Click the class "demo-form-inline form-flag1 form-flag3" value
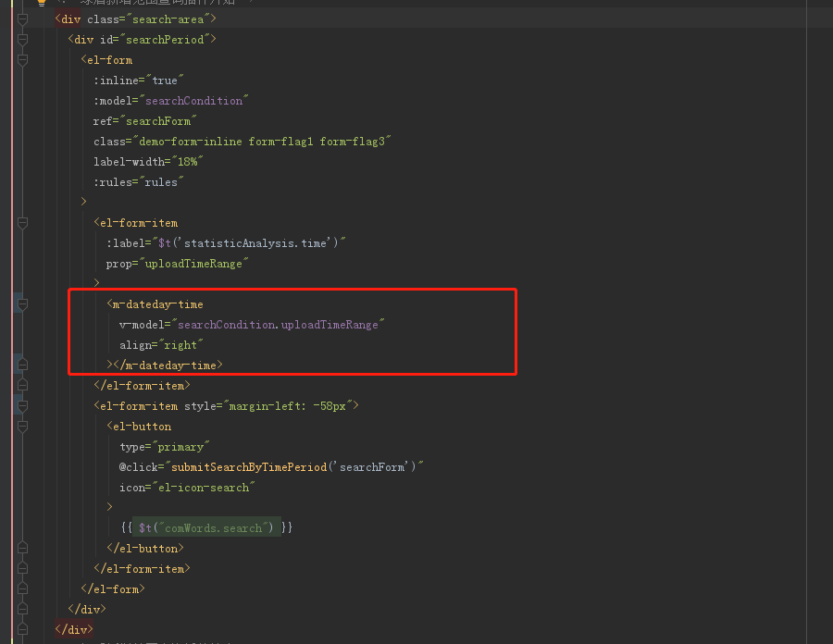 tap(262, 142)
